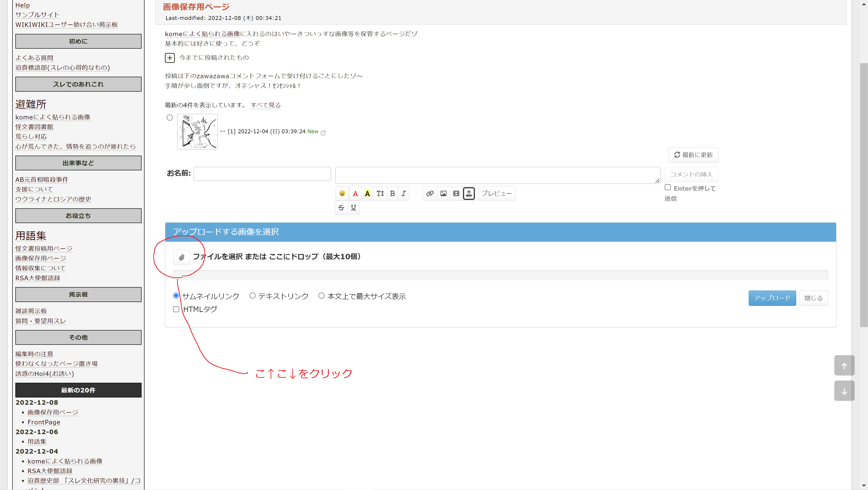
Task: Apply yellow highlight background color
Action: click(x=367, y=193)
